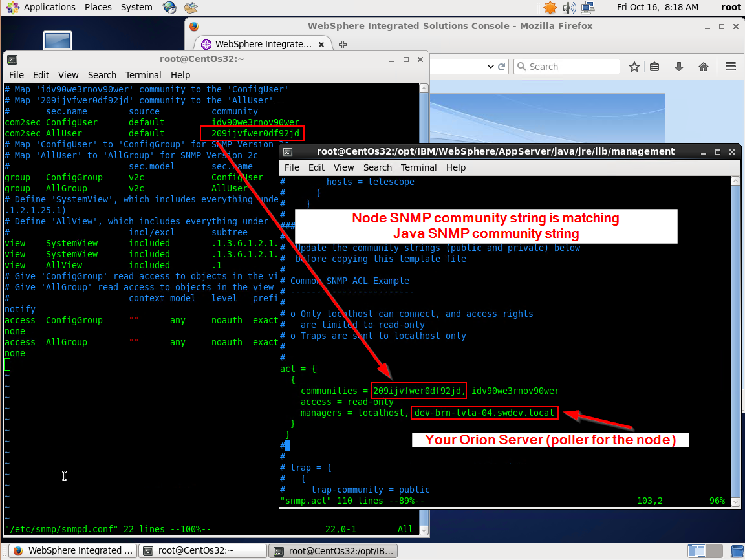The image size is (745, 560).
Task: Open Search menu in the management terminal window
Action: (378, 167)
